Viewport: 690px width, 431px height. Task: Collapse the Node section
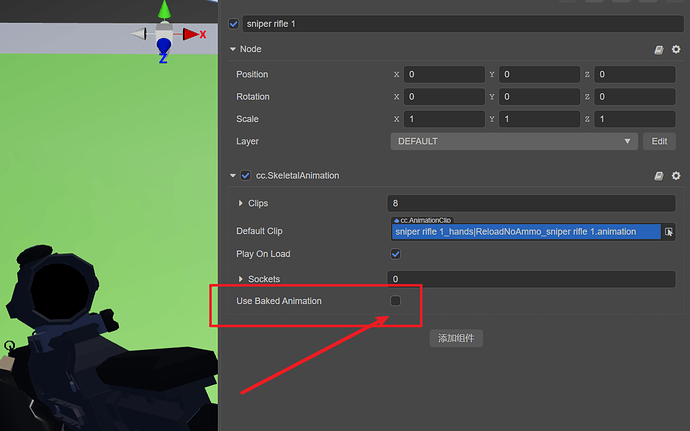pos(233,49)
